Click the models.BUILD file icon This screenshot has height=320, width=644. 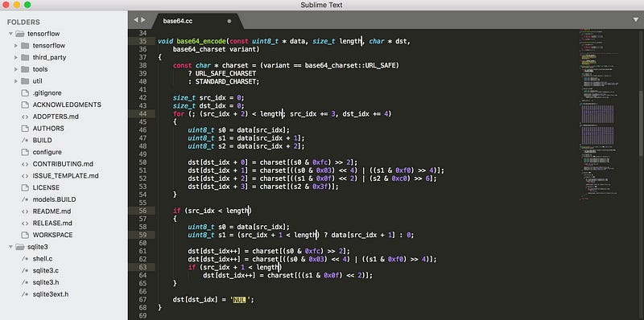point(25,199)
